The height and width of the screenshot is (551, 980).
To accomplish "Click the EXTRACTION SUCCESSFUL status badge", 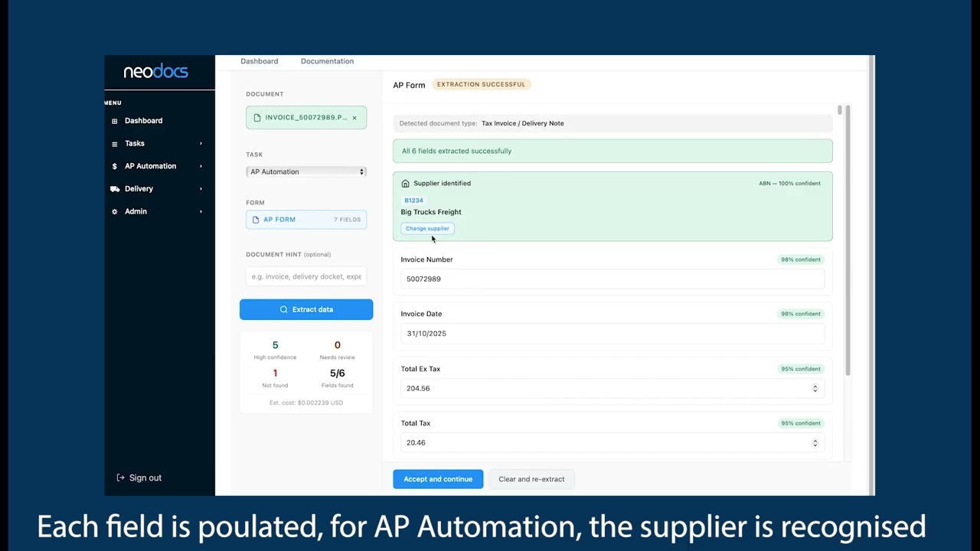I will click(x=481, y=84).
